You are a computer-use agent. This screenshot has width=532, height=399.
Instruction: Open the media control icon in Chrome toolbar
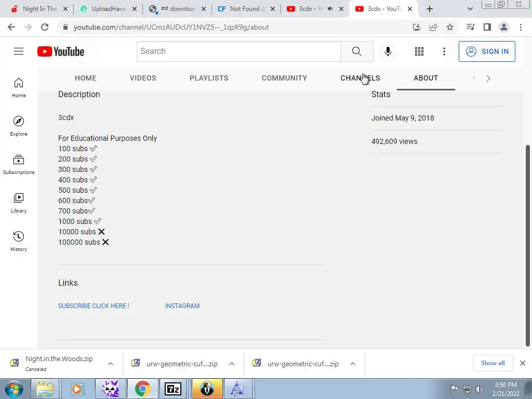471,27
